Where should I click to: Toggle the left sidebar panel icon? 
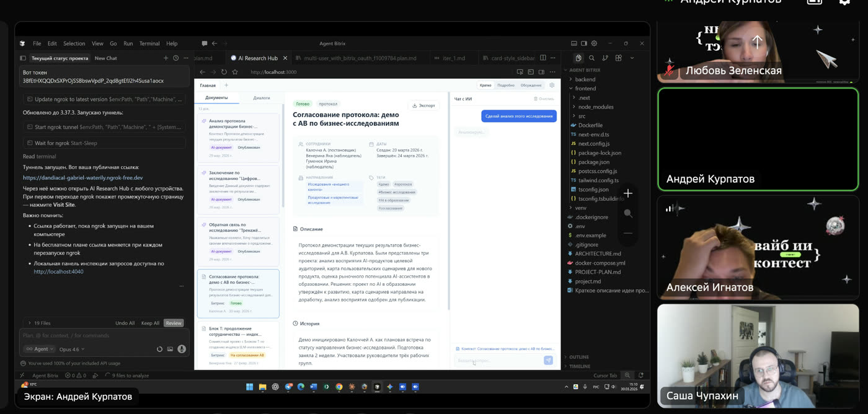[x=23, y=58]
